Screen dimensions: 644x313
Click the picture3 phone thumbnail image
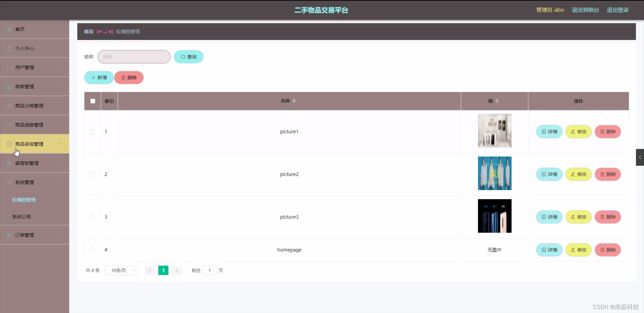[x=494, y=216]
